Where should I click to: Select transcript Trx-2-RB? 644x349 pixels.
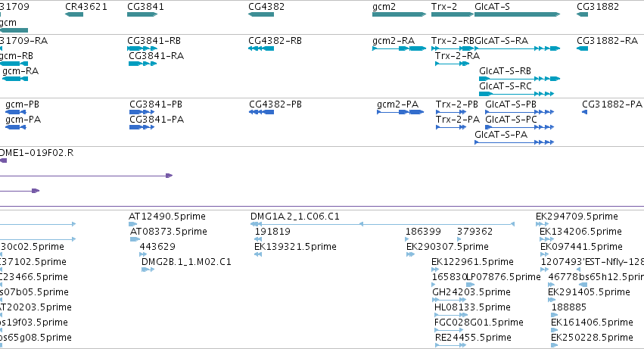pos(453,48)
